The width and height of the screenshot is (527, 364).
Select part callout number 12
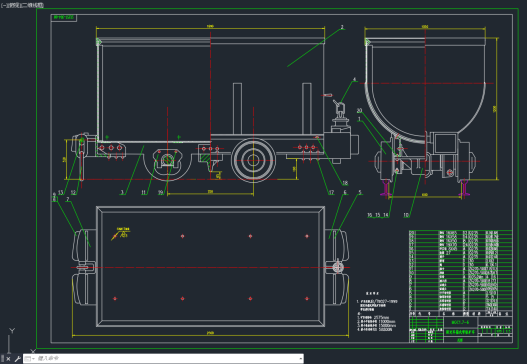click(x=73, y=193)
